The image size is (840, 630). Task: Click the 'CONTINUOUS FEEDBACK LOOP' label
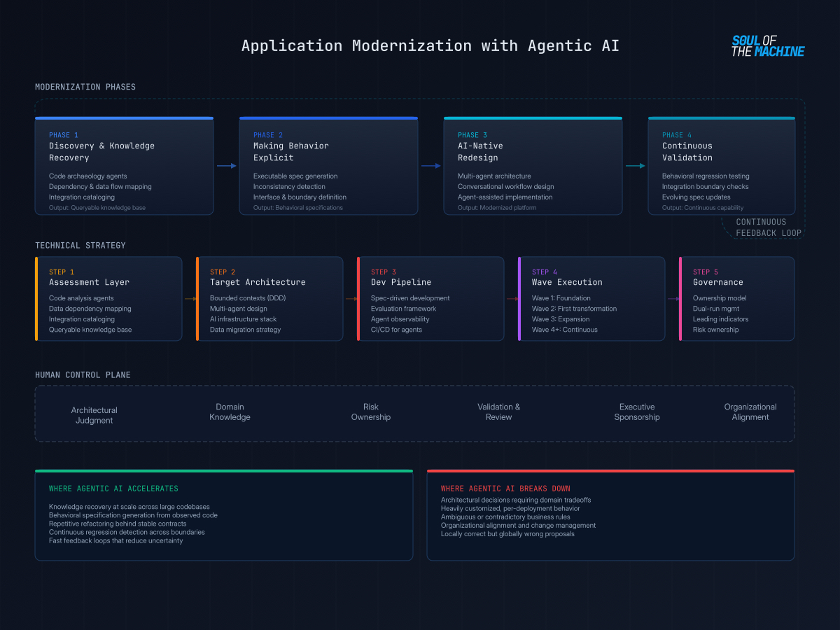(769, 227)
